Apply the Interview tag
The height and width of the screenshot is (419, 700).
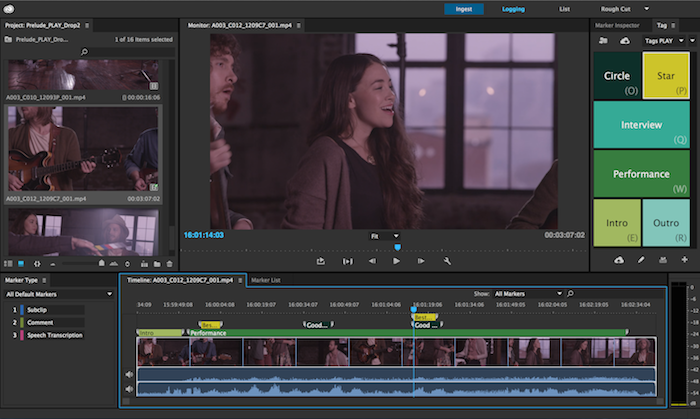tap(641, 124)
